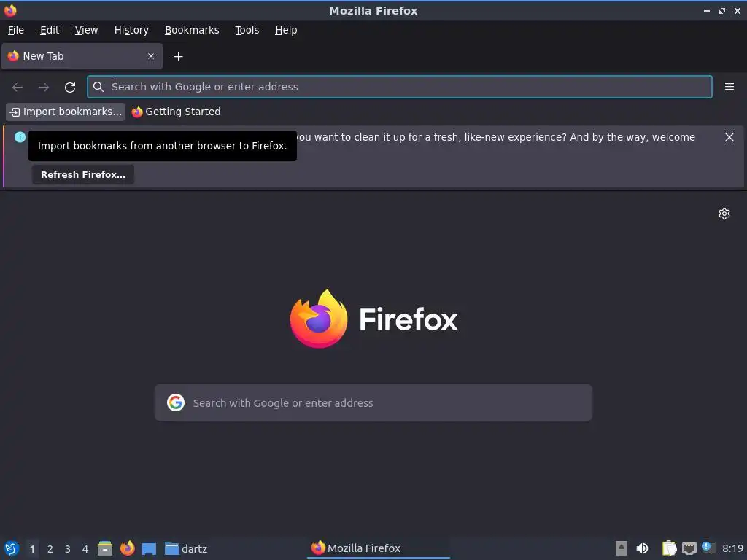
Task: Click the clock showing 8:19
Action: point(732,548)
